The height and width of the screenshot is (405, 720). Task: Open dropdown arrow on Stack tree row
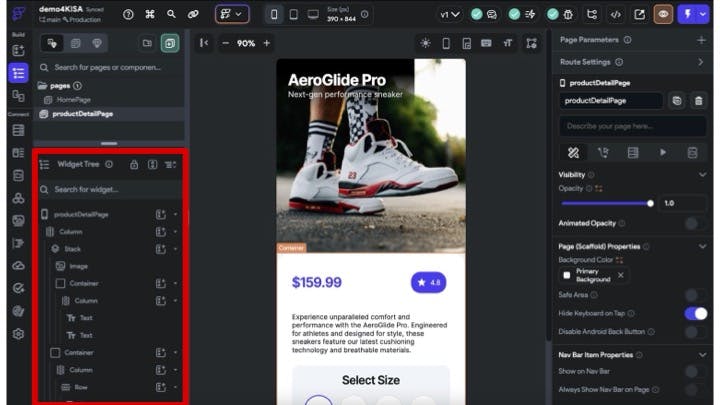pos(175,249)
